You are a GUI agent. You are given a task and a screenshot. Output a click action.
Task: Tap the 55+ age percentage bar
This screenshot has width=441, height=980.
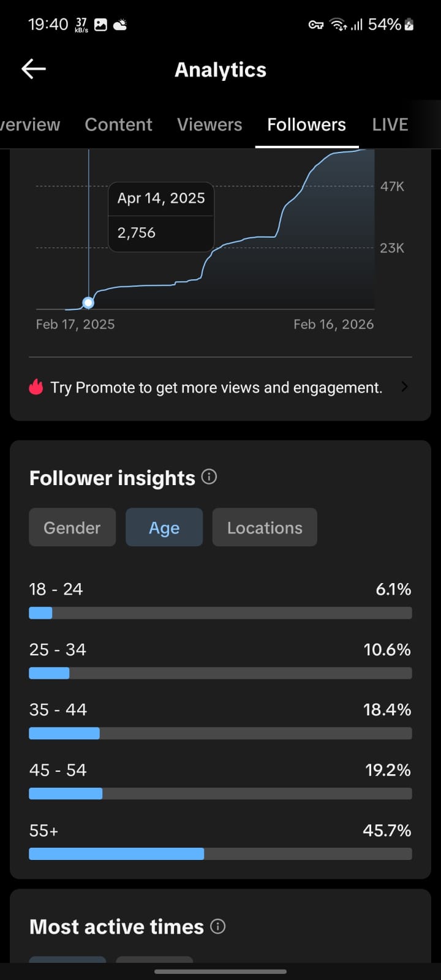(x=221, y=854)
